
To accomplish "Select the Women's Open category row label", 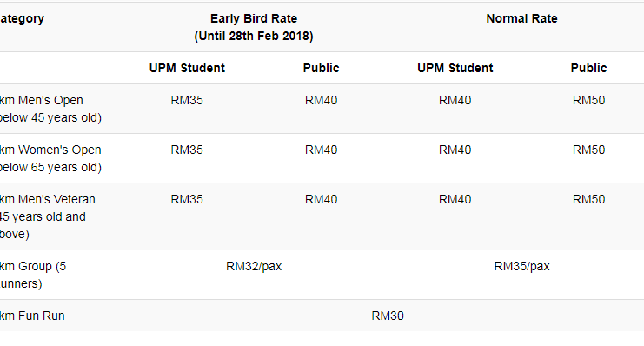I will click(x=50, y=158).
